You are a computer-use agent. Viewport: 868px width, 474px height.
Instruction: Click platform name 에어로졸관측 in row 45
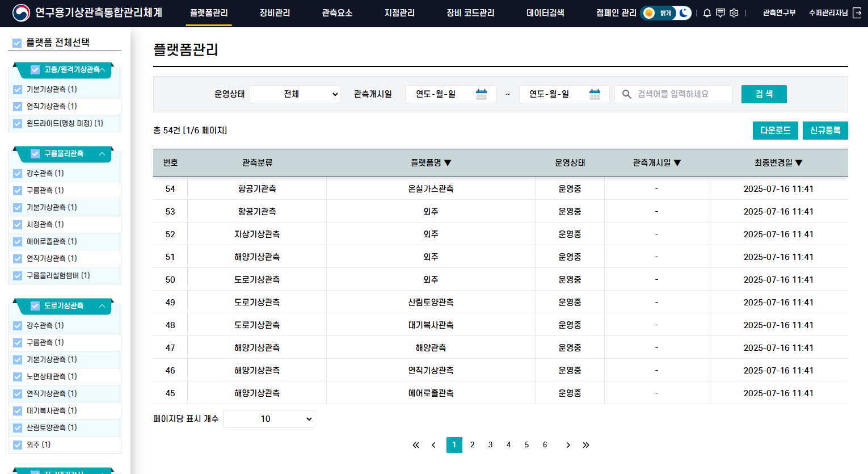pos(431,393)
